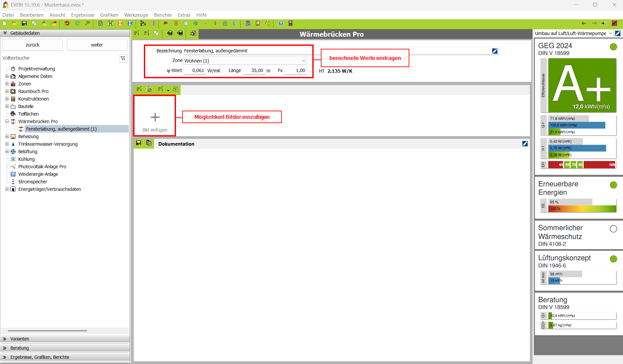Click the orange sigma results icon
The height and width of the screenshot is (364, 623).
[120, 23]
